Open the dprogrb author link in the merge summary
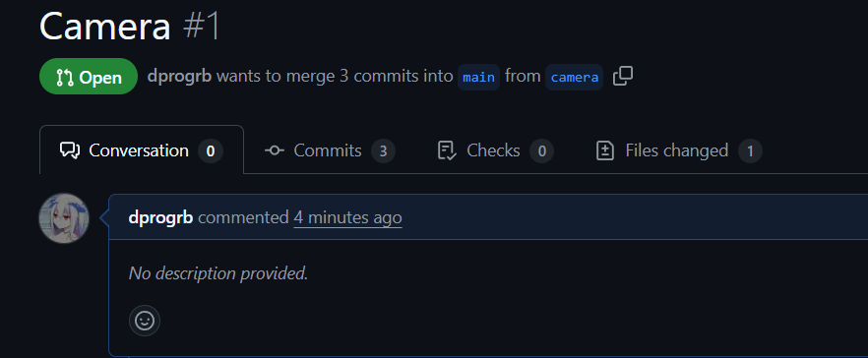This screenshot has height=358, width=868. (179, 77)
